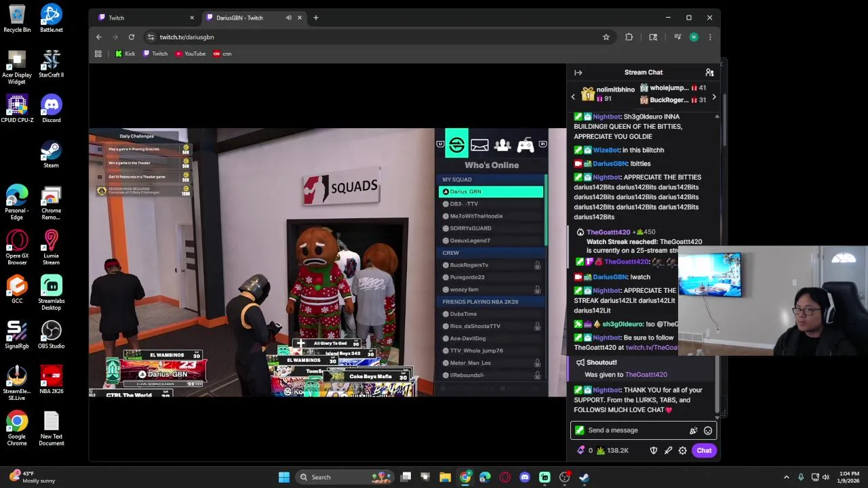The image size is (868, 488).
Task: Open the Twitch bookmark
Action: tap(155, 54)
